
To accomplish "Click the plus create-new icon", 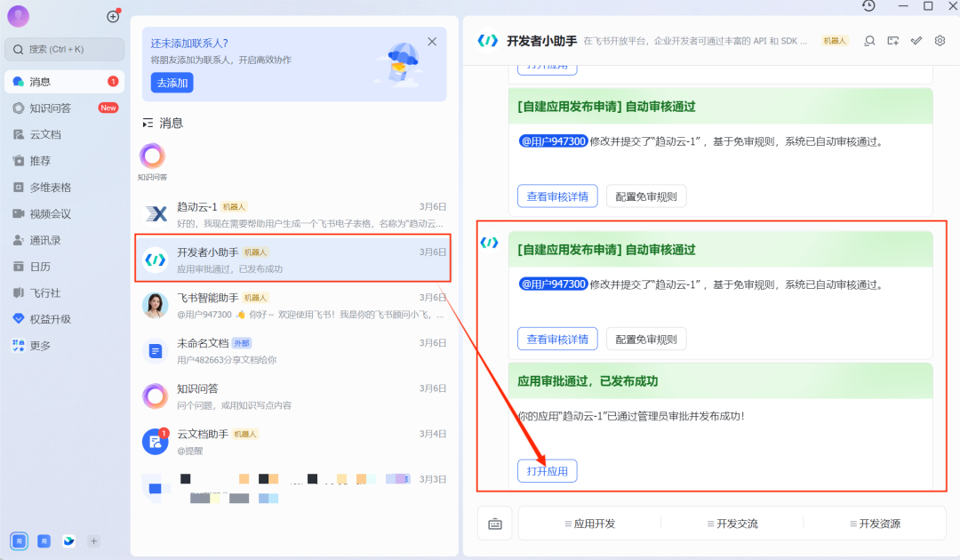I will 113,17.
